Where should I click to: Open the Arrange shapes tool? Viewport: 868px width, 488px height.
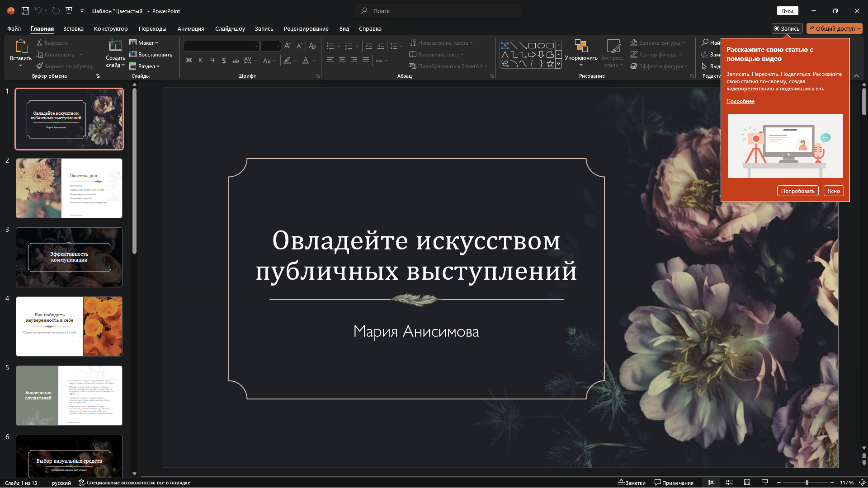point(581,51)
